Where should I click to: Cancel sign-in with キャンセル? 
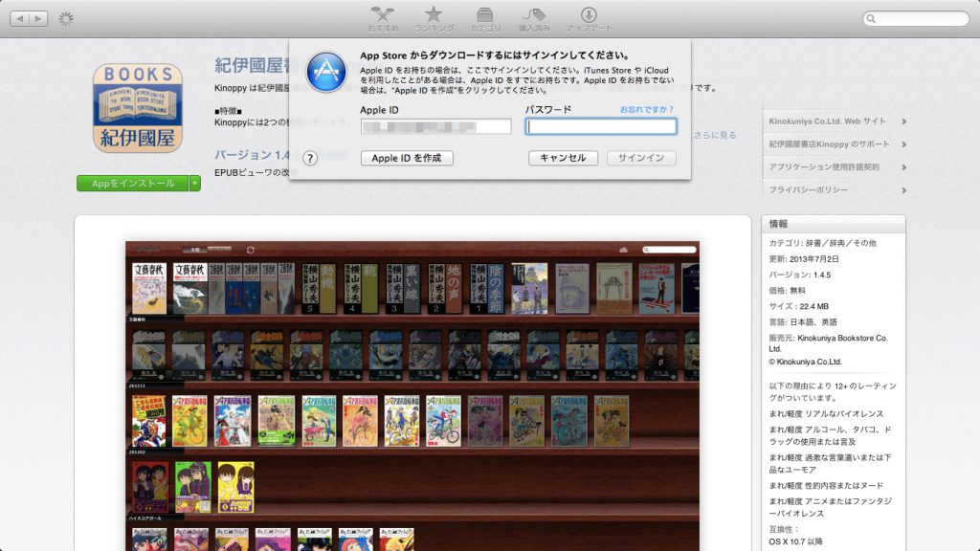563,158
